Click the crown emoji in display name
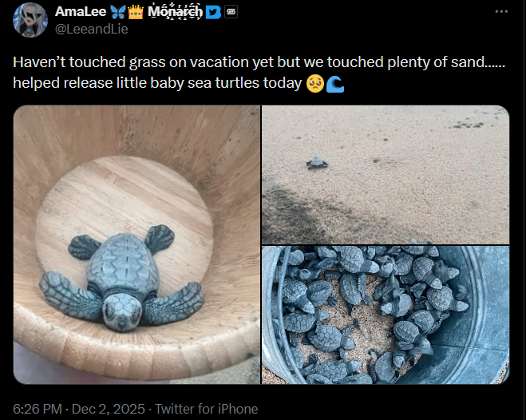The height and width of the screenshot is (420, 526). click(x=136, y=12)
